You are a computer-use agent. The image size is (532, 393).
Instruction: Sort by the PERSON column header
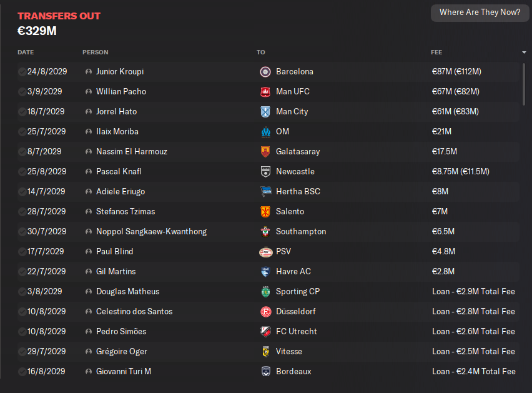point(96,52)
